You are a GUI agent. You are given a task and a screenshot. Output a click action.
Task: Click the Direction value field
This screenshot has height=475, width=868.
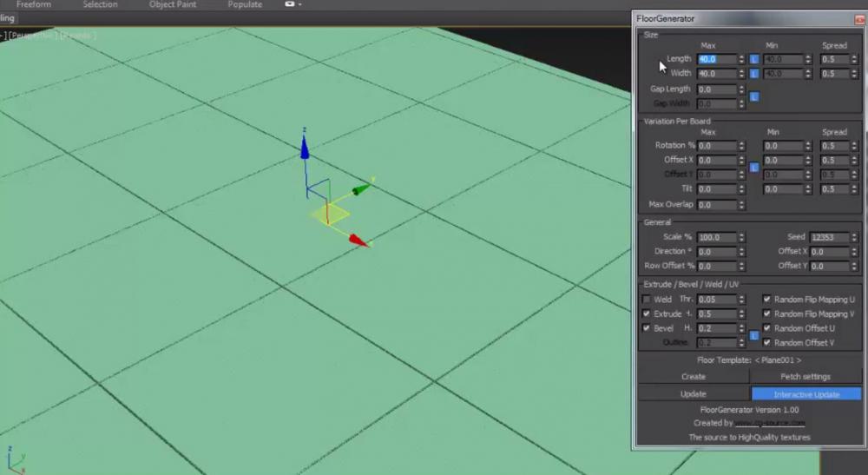click(x=717, y=252)
